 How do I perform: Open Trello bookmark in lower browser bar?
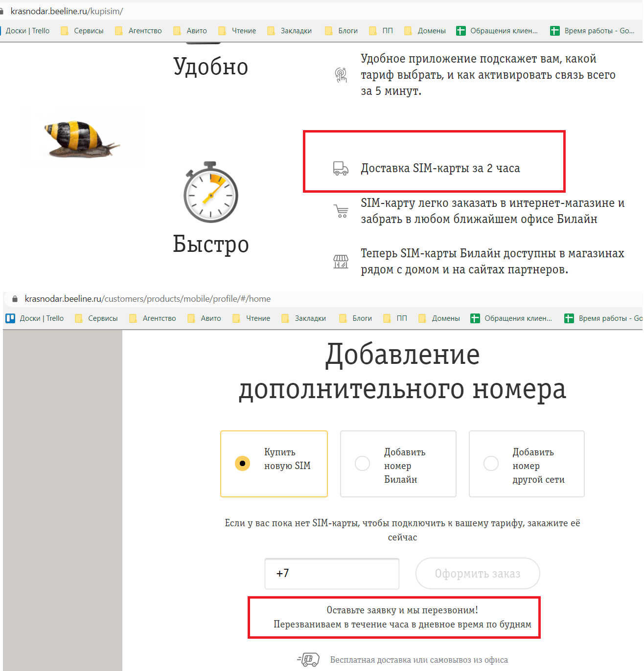[x=35, y=318]
